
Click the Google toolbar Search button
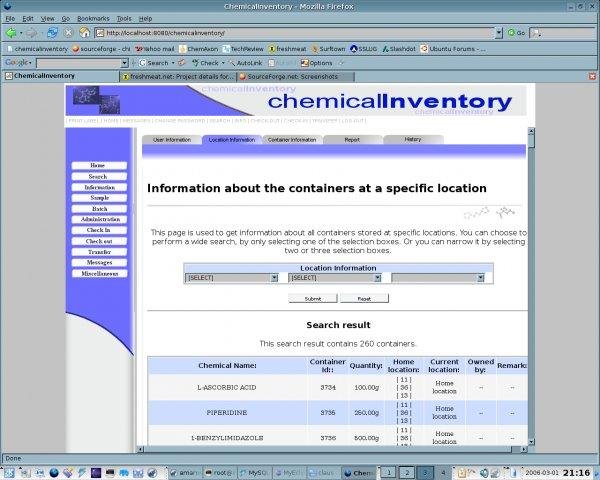[153, 63]
